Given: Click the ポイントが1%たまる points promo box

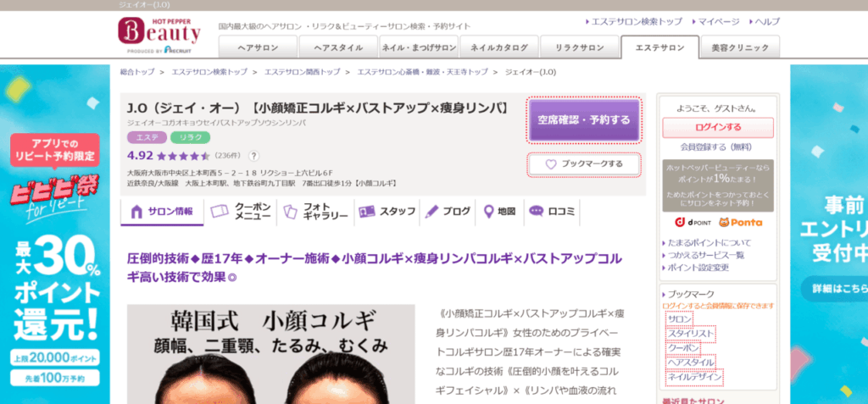Looking at the screenshot, I should point(718,185).
